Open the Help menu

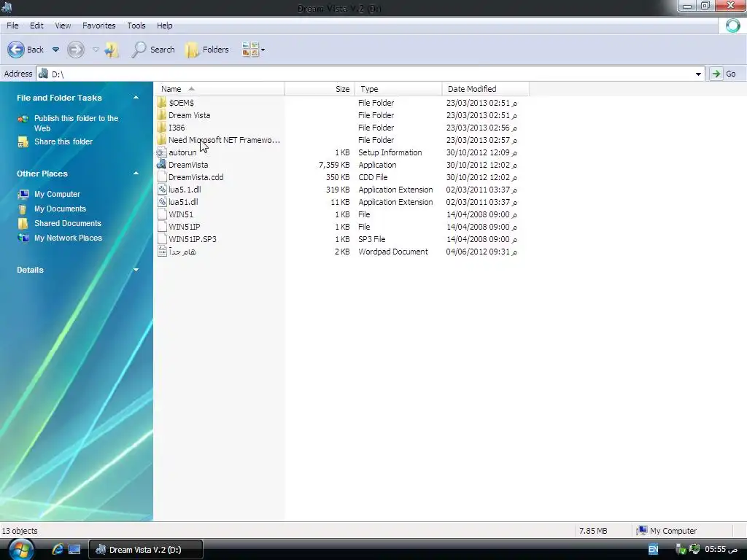click(165, 26)
